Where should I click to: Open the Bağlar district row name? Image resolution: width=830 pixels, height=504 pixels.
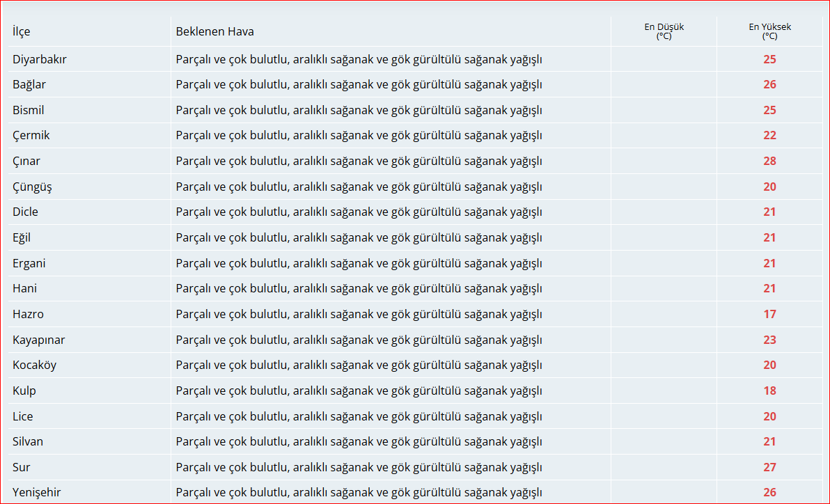[29, 84]
